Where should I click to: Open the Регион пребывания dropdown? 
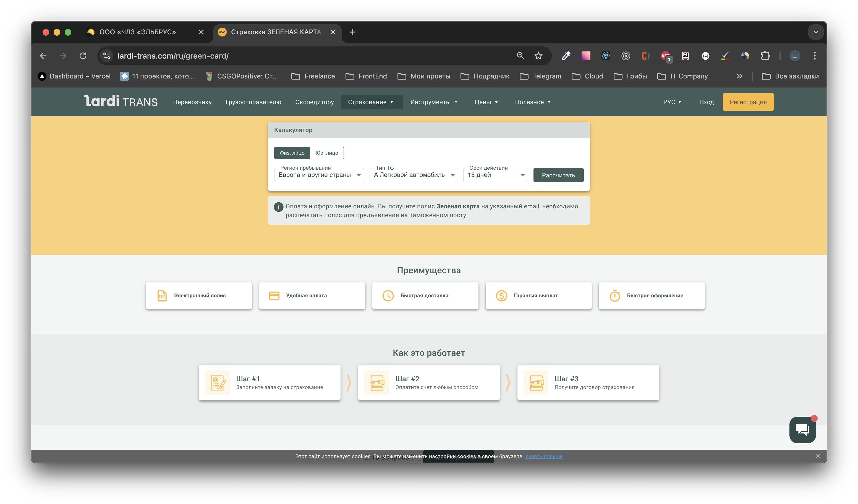click(x=319, y=175)
